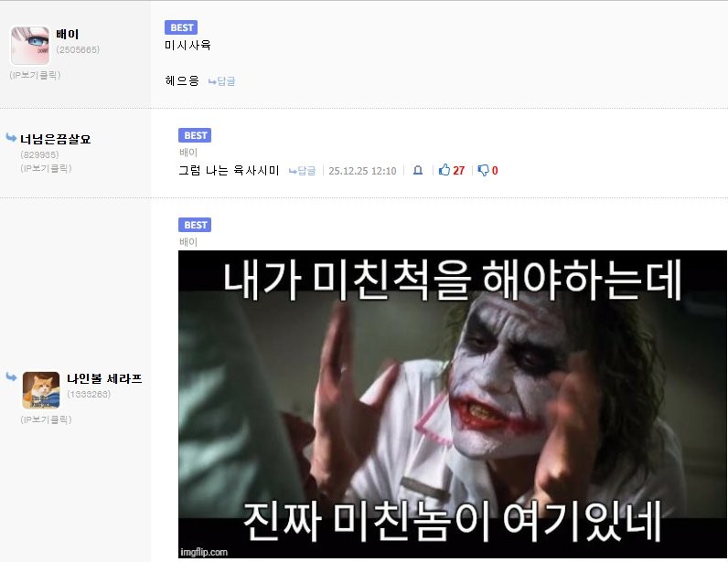This screenshot has height=562, width=728.
Task: Reveal IP via IP보기클릭 under 너넘은끔살요
Action: pos(46,168)
